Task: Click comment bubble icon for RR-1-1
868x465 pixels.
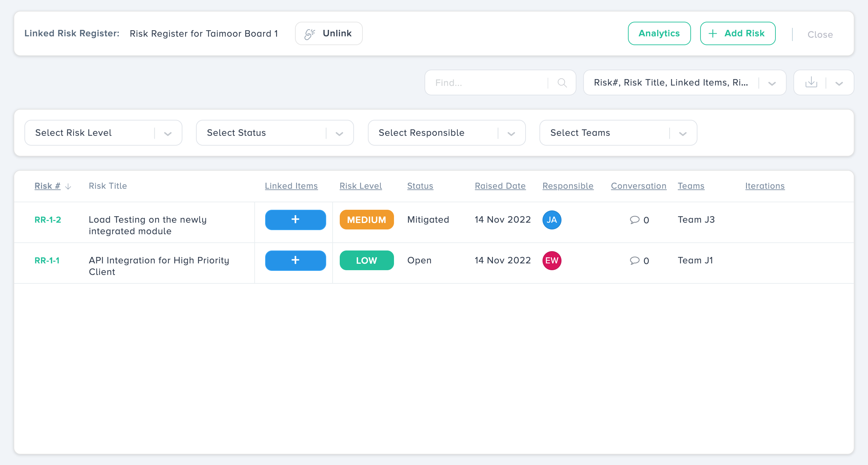Action: [634, 261]
